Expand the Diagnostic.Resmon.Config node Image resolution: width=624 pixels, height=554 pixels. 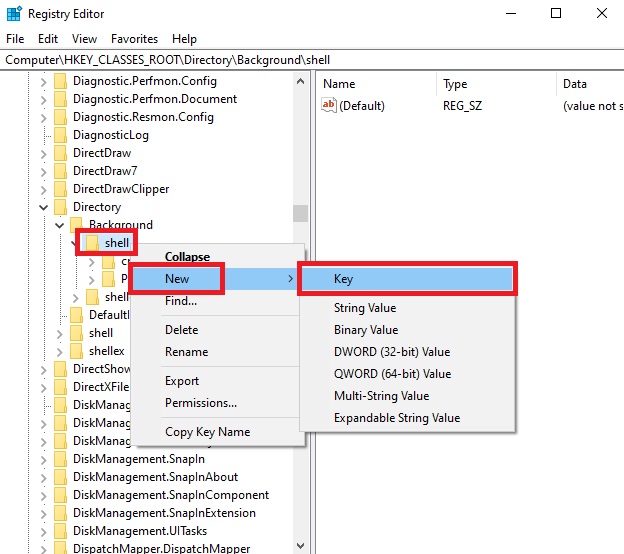43,117
